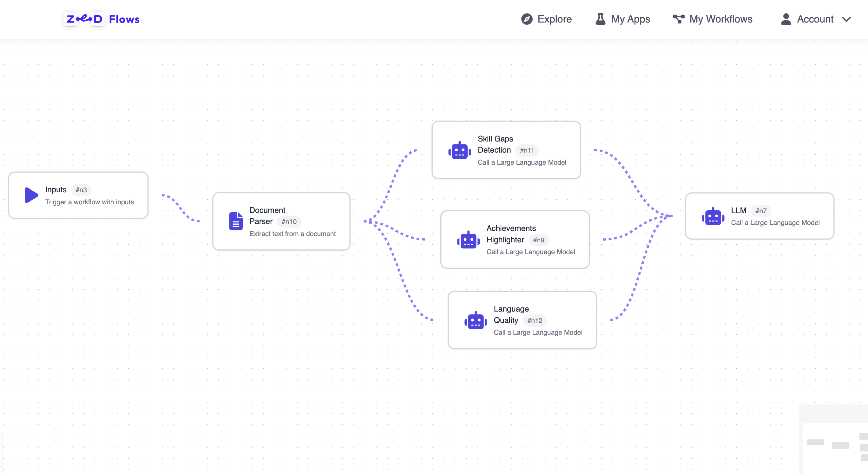The height and width of the screenshot is (474, 868).
Task: Go to the Explore page
Action: tap(554, 19)
